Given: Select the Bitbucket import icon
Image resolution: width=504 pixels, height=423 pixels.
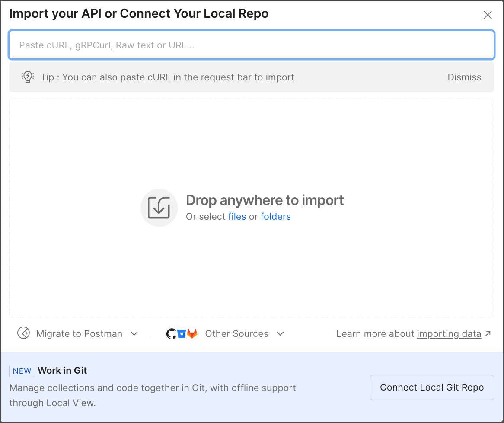Looking at the screenshot, I should [182, 333].
